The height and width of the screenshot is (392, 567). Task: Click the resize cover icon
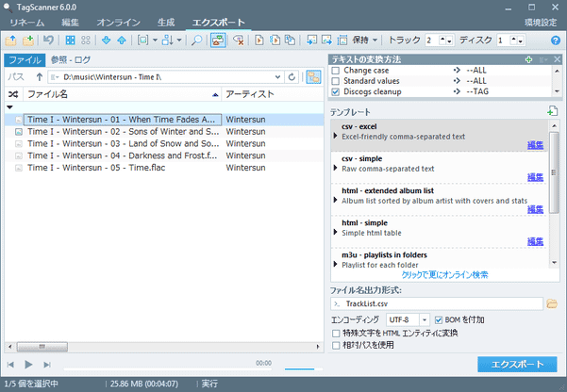click(342, 41)
